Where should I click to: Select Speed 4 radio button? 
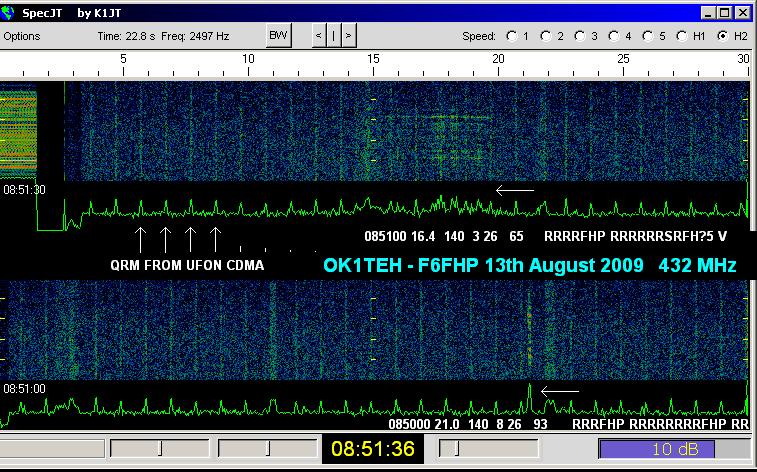614,36
